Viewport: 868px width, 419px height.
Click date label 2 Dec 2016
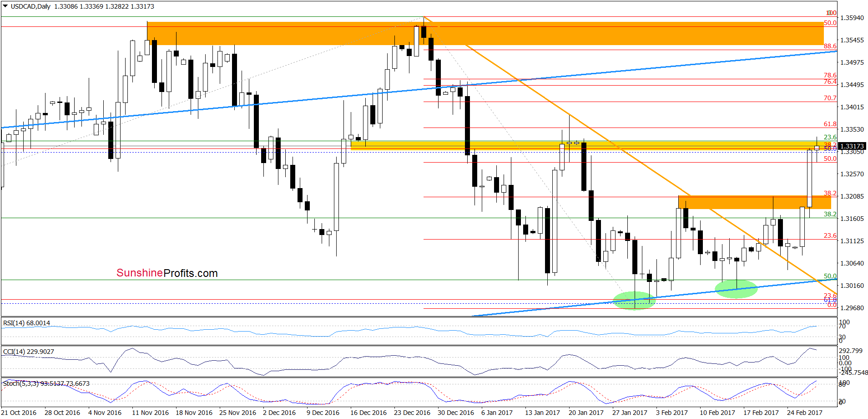[279, 413]
